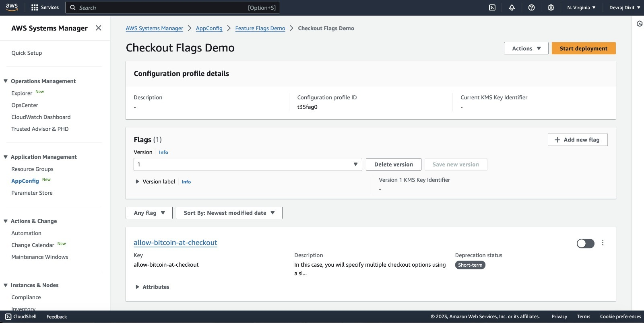This screenshot has width=644, height=323.
Task: Open the settings gear in the top bar
Action: click(x=551, y=8)
